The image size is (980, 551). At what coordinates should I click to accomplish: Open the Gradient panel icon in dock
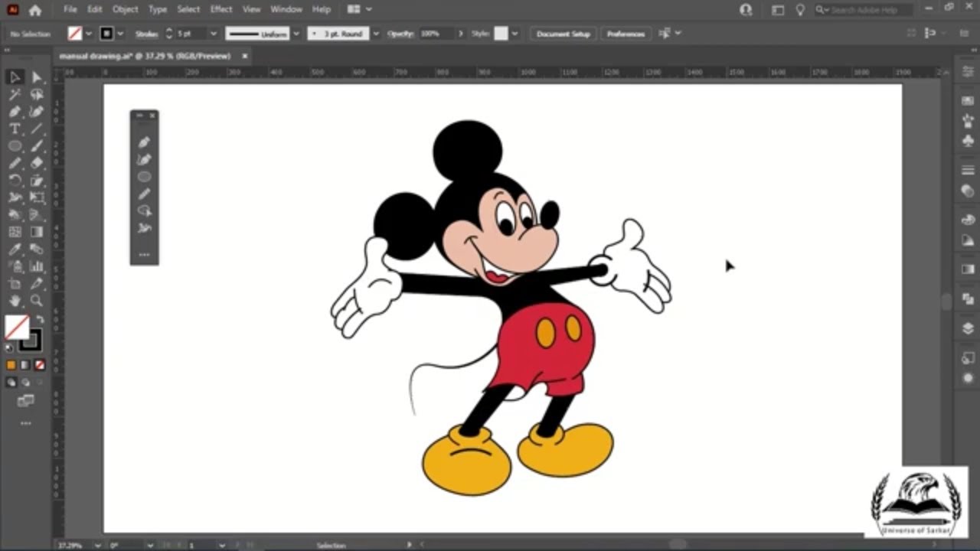tap(968, 269)
